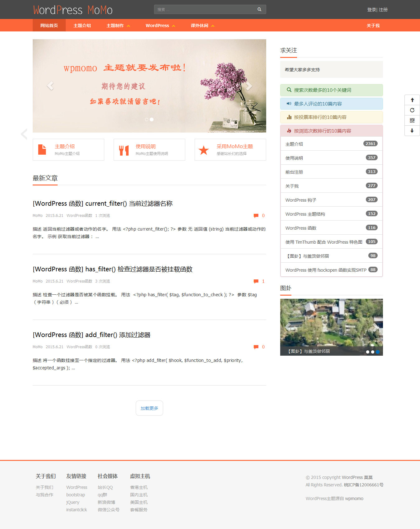Click 【图卦】与盖茨做邻居 in popular list
Image resolution: width=420 pixels, height=529 pixels.
[332, 256]
